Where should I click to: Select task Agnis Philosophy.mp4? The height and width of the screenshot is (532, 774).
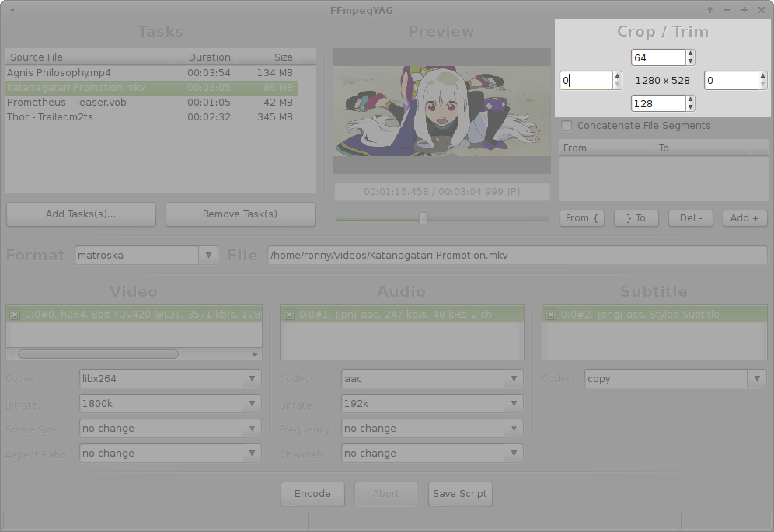pos(151,72)
